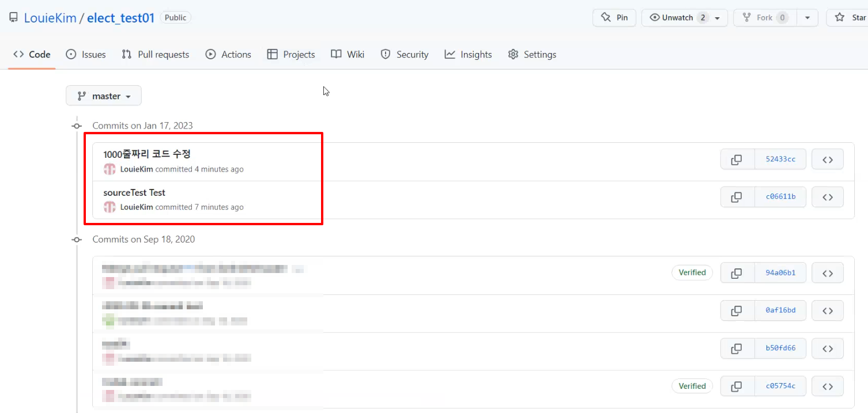Open the Issues tab

(x=86, y=55)
